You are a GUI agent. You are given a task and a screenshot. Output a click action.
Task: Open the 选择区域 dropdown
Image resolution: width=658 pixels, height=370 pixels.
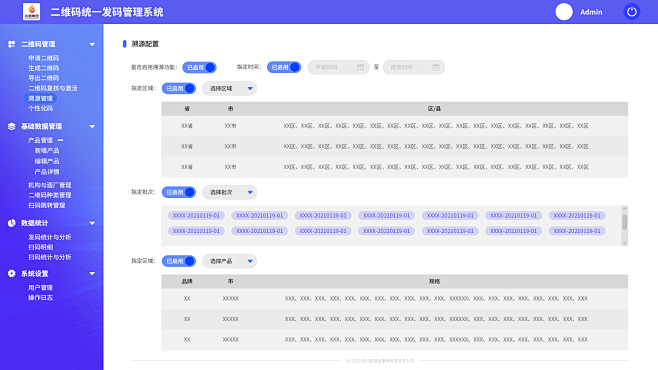230,89
